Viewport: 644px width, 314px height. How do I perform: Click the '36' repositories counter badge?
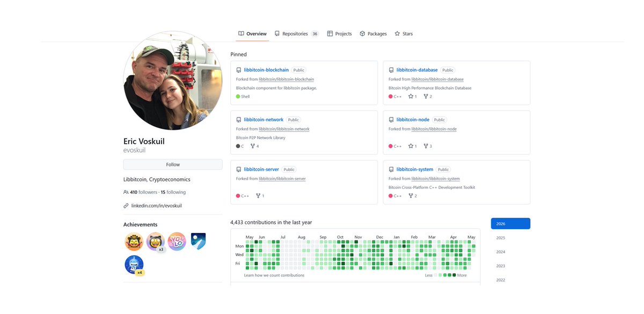point(314,34)
